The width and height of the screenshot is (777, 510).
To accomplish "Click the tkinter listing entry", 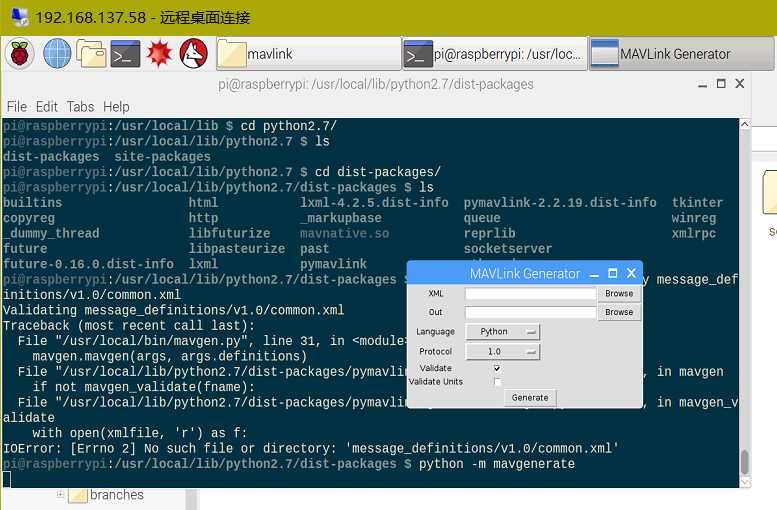I will pyautogui.click(x=697, y=203).
